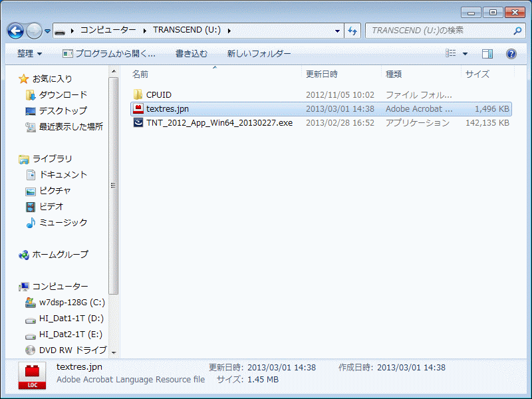Open help with the question mark icon
The height and width of the screenshot is (399, 532).
point(511,54)
